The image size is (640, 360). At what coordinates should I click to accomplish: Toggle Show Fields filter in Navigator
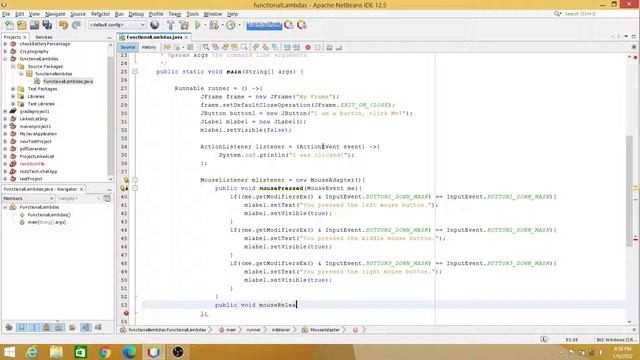[x=22, y=327]
